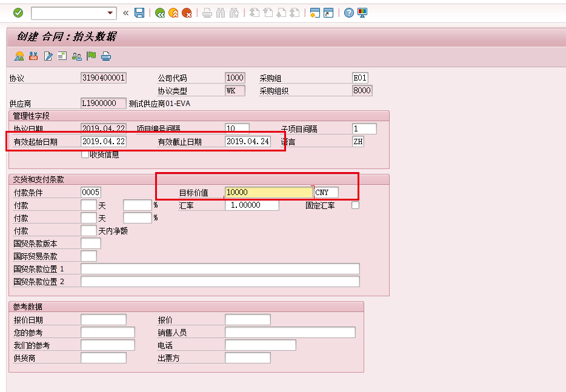Enable the 收货信息 checkbox

84,153
